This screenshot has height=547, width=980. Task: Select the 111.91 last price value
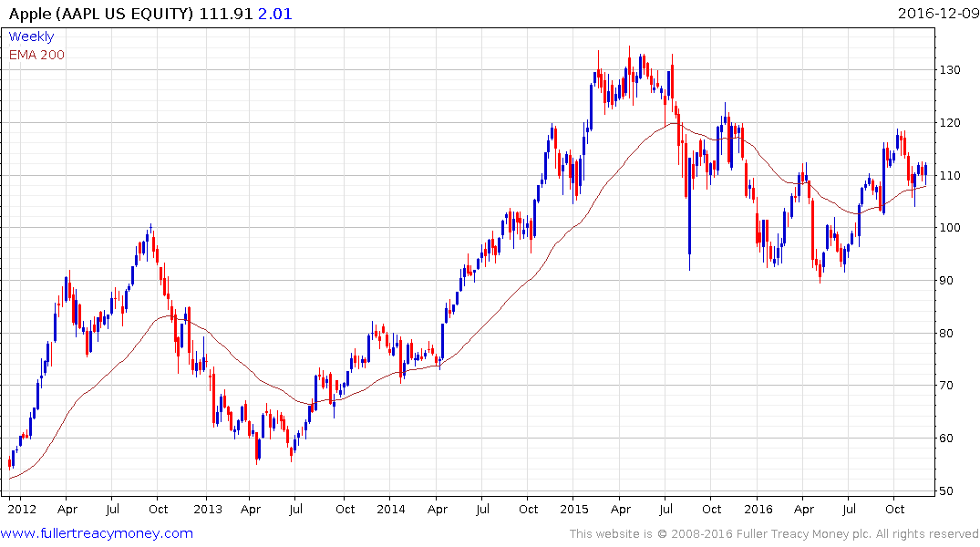pyautogui.click(x=225, y=14)
